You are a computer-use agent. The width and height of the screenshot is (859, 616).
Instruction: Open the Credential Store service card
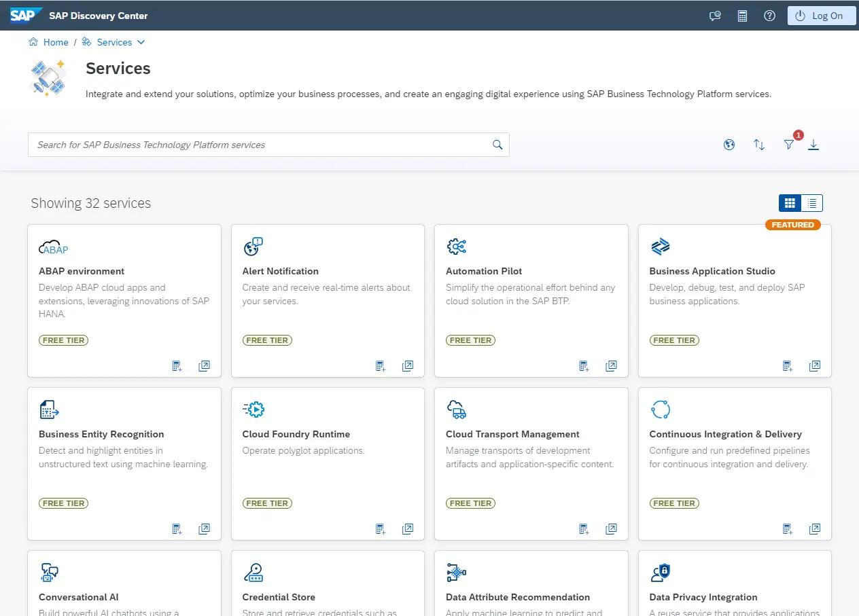[328, 583]
